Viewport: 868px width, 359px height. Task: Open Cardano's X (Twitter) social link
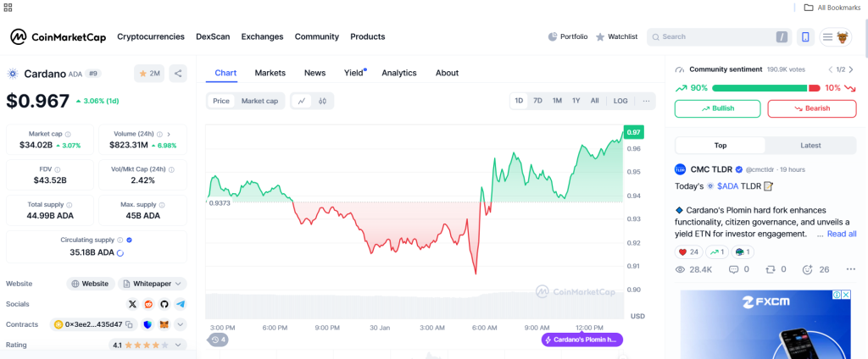coord(132,304)
